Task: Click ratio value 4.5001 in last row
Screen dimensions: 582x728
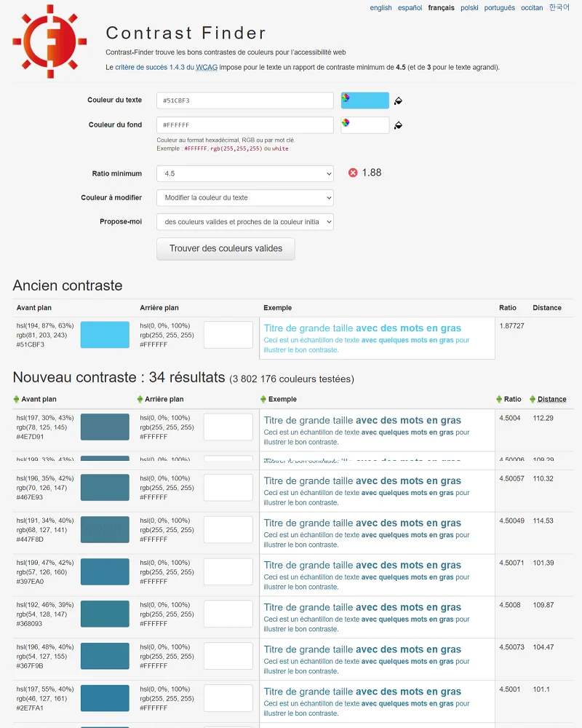Action: pos(509,689)
